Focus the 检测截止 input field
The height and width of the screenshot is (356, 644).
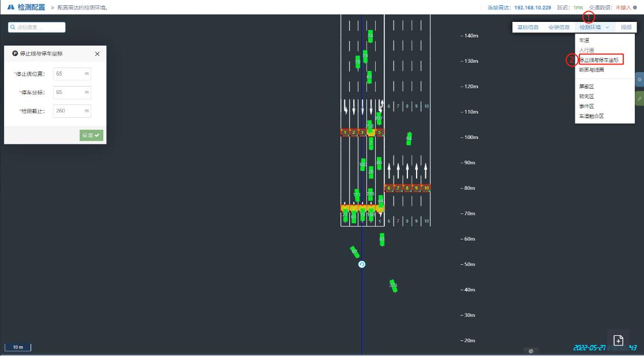pos(72,111)
